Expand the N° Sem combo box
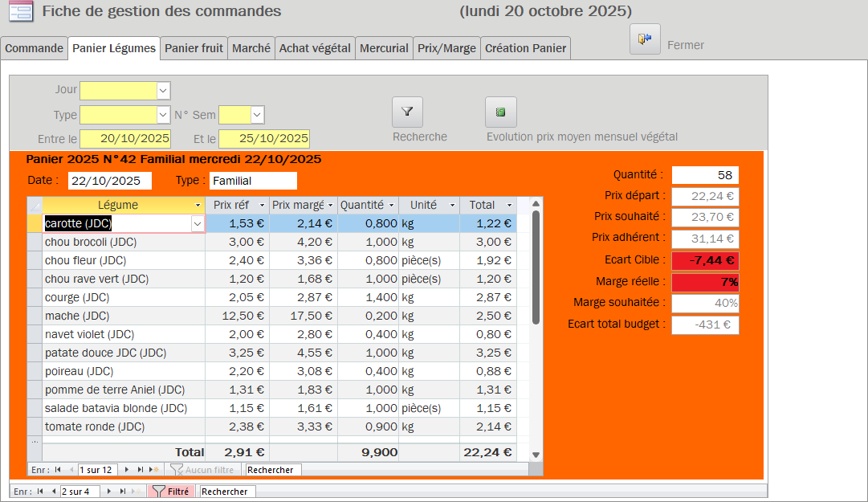868x502 pixels. [x=257, y=115]
